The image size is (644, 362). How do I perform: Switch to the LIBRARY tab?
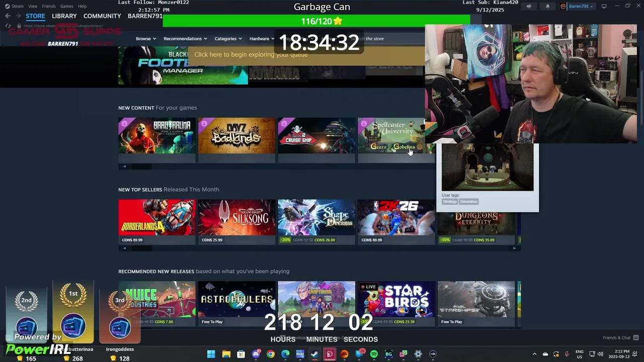pyautogui.click(x=64, y=16)
